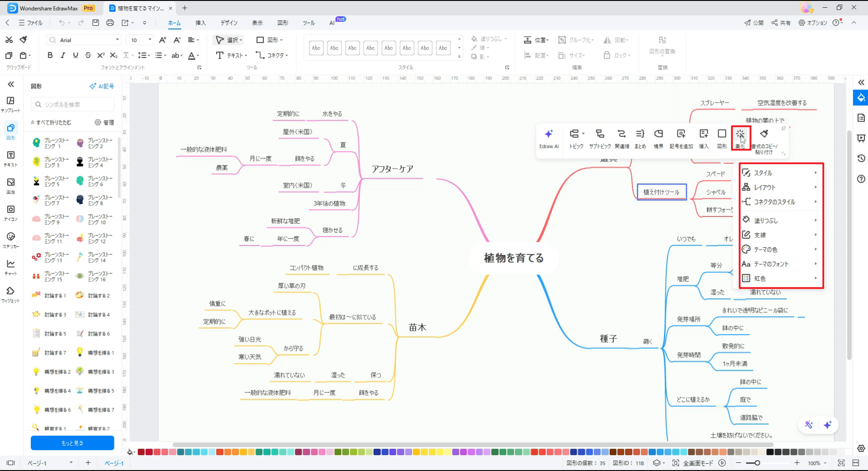Pick the dark red swatch in color bar
The width and height of the screenshot is (868, 471).
(x=141, y=452)
